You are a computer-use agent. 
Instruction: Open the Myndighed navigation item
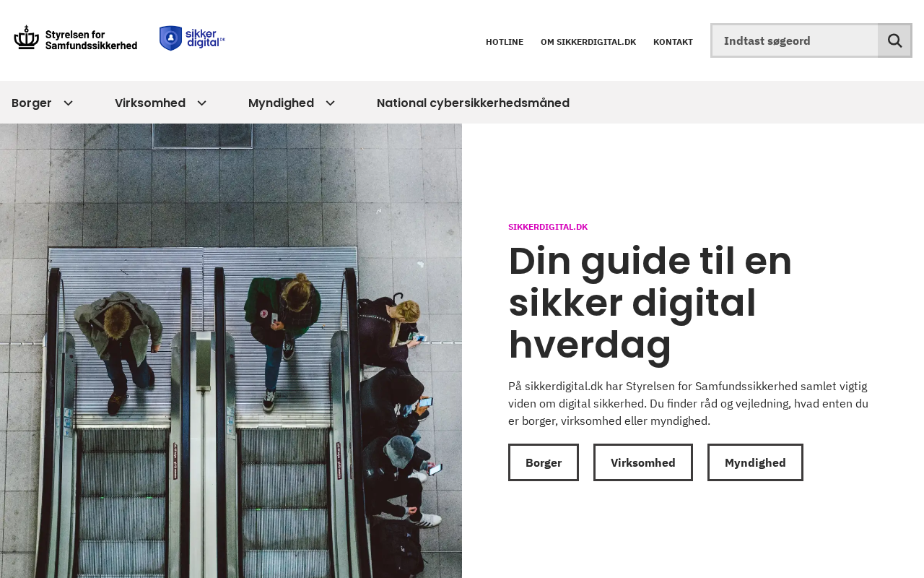click(x=281, y=103)
